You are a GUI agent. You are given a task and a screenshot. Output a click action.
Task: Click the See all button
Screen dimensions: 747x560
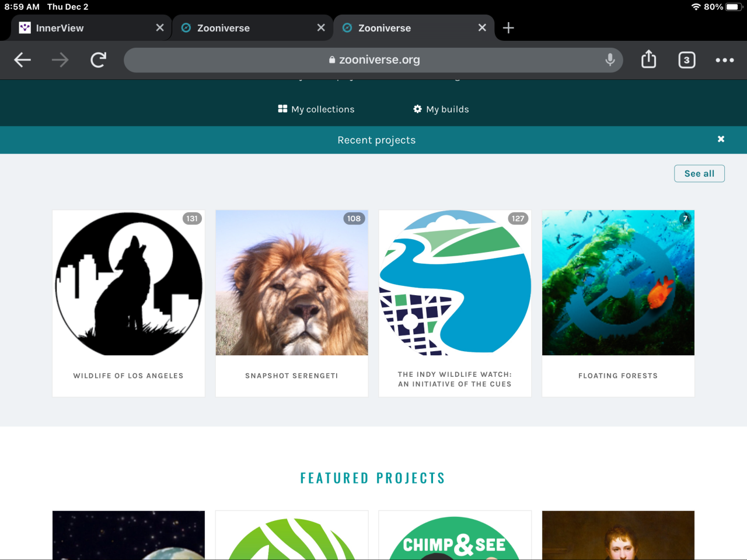pyautogui.click(x=699, y=173)
